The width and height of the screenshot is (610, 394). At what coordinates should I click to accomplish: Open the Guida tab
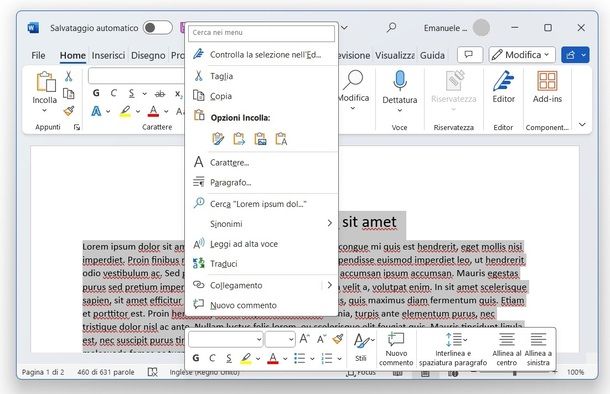(x=432, y=56)
